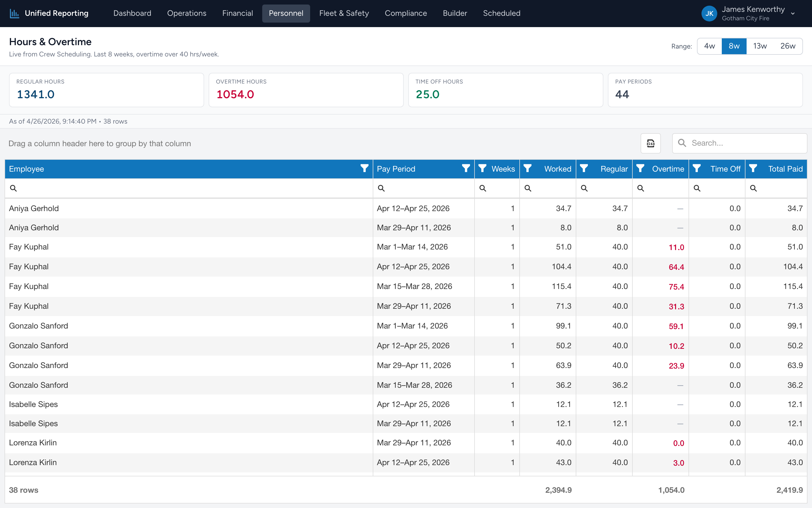Open the Financial tab
The height and width of the screenshot is (508, 812).
pyautogui.click(x=238, y=14)
